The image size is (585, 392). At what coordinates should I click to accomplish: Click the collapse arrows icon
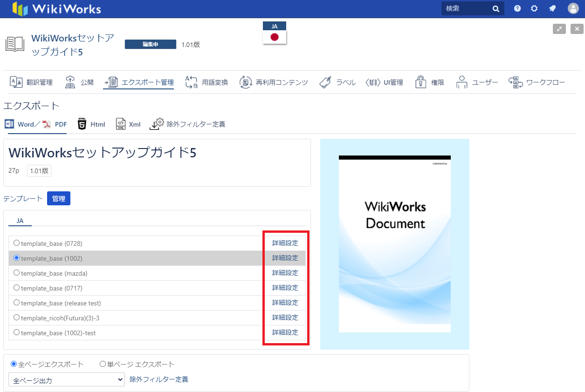(x=559, y=29)
